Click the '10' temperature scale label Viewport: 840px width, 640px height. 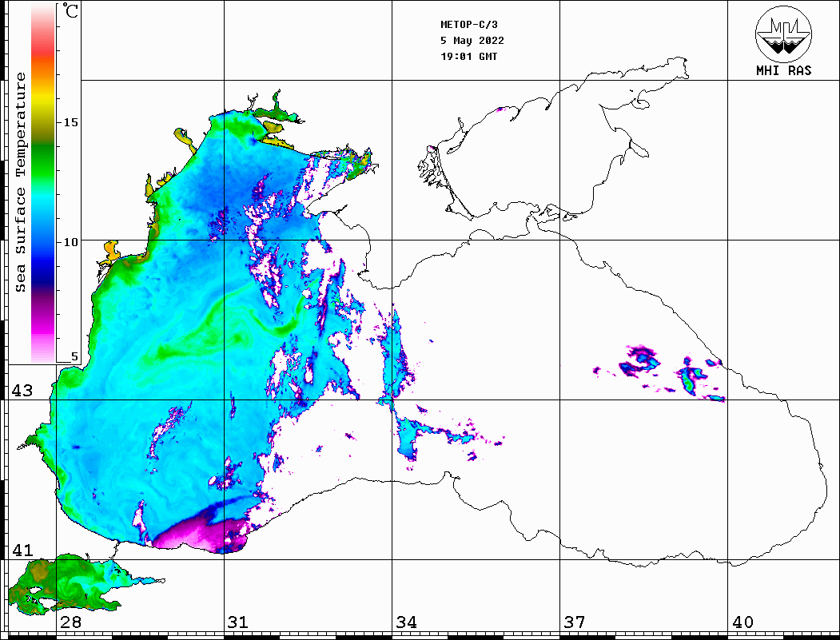(70, 242)
